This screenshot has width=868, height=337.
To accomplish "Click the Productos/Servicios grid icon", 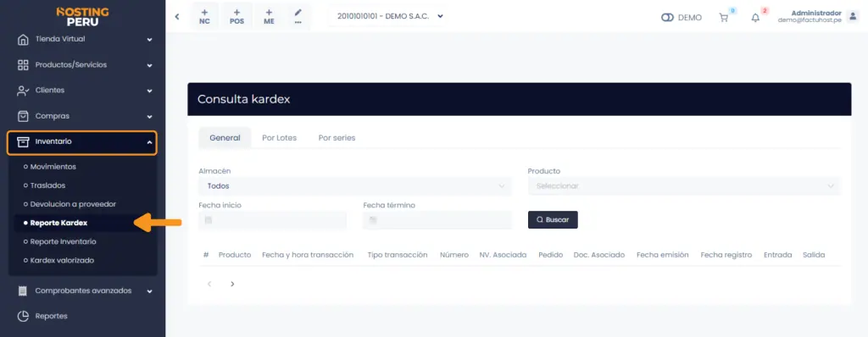I will click(23, 65).
